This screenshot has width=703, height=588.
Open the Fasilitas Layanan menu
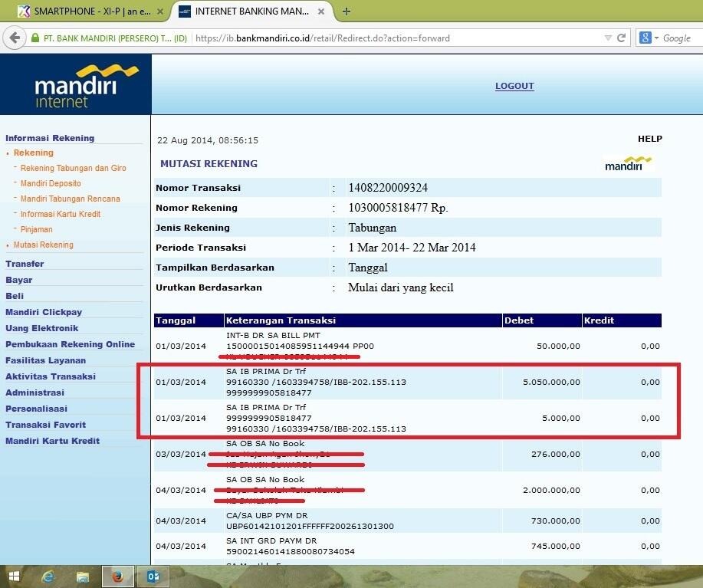tap(45, 360)
